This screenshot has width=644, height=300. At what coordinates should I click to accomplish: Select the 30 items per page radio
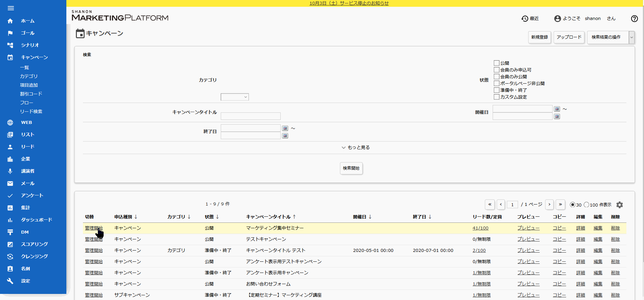click(x=573, y=205)
